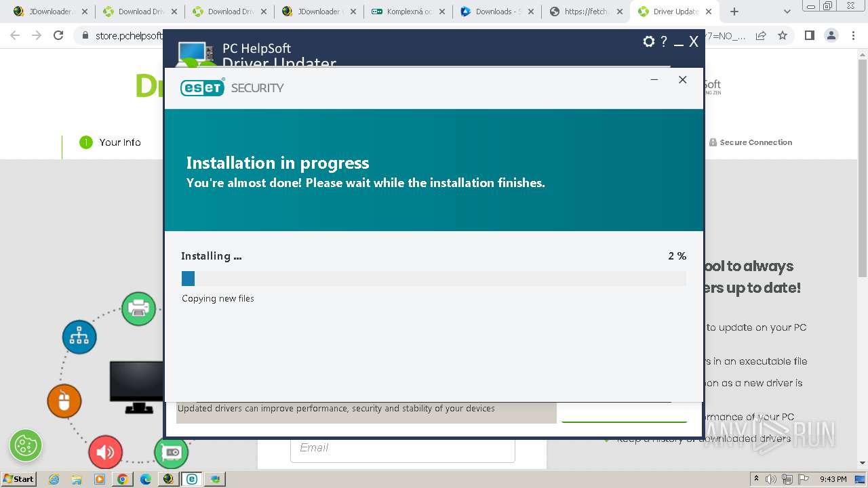Screen dimensions: 868x488
Task: Click the network device icon
Action: point(79,337)
